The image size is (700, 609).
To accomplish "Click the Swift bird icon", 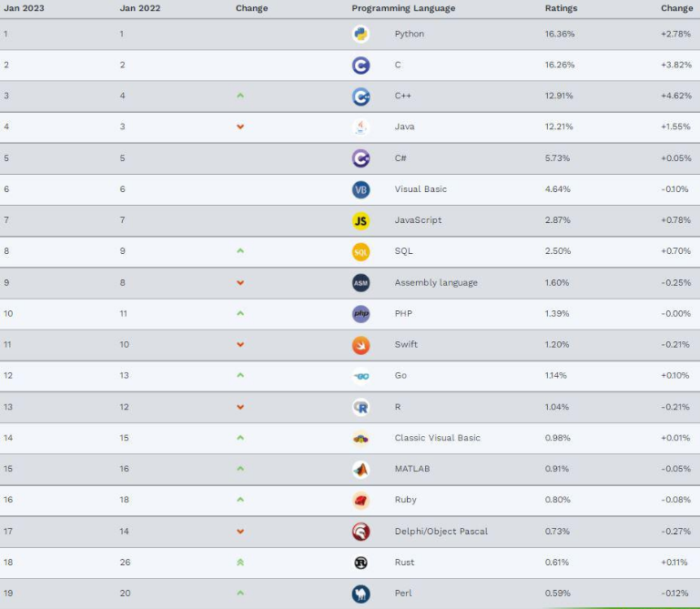I will point(360,345).
